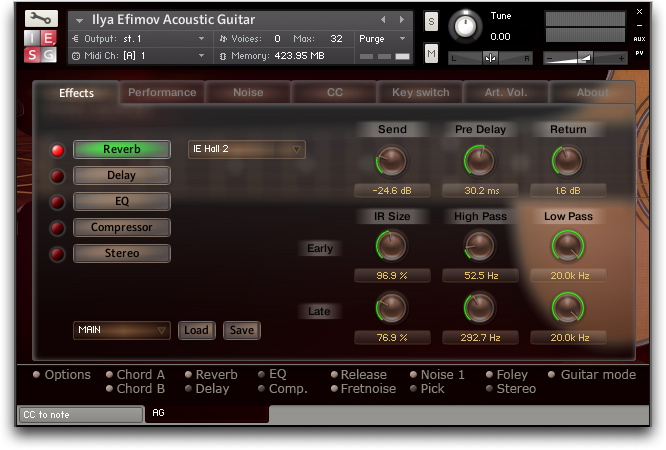Image resolution: width=666 pixels, height=450 pixels.
Task: Click the Pre Delay knob
Action: coord(480,161)
